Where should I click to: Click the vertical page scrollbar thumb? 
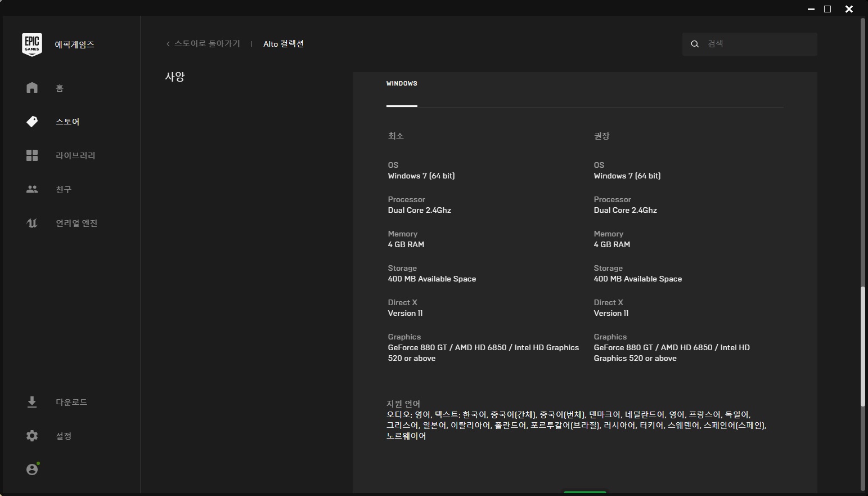(862, 346)
